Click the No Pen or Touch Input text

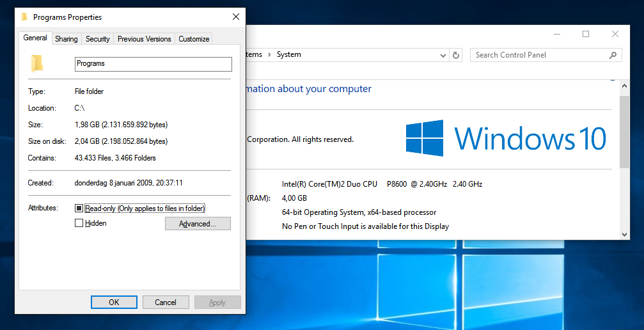click(366, 226)
